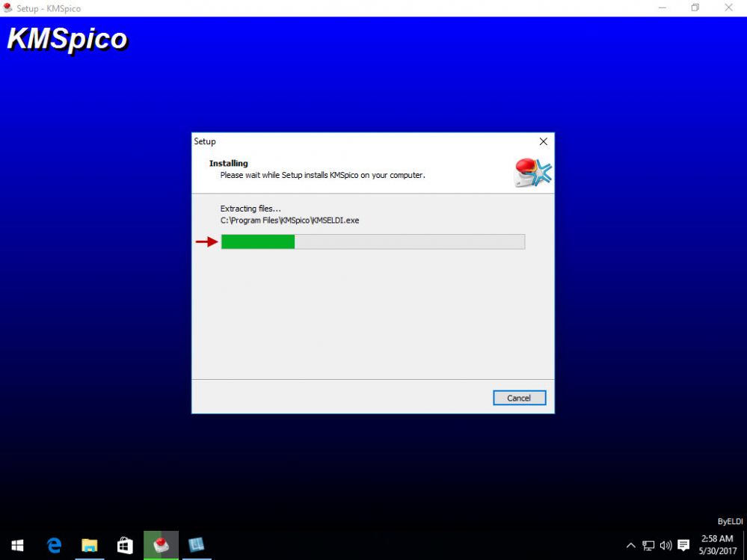The height and width of the screenshot is (560, 747).
Task: Click the 'ByELDI' text label
Action: click(x=731, y=521)
